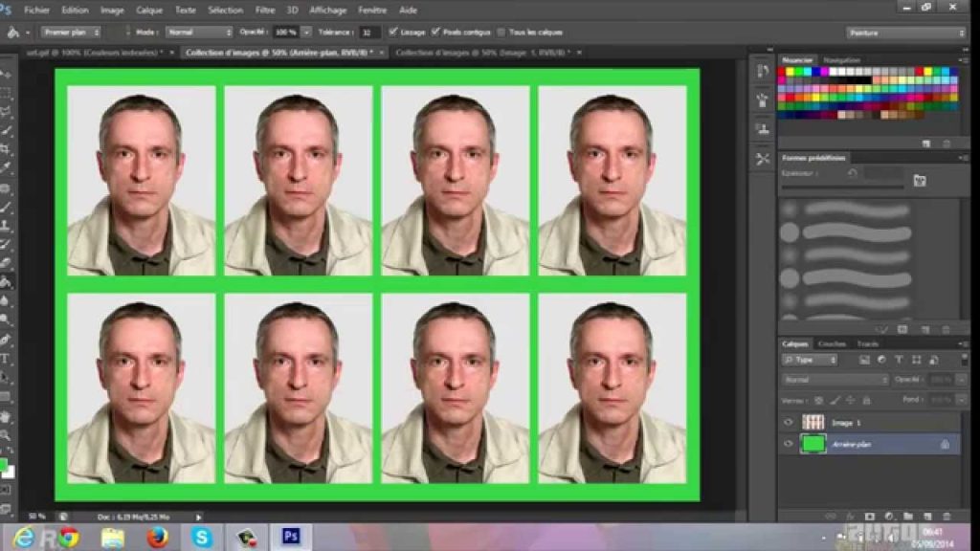The image size is (980, 551).
Task: Click the green foreground color swatch
Action: click(x=3, y=466)
